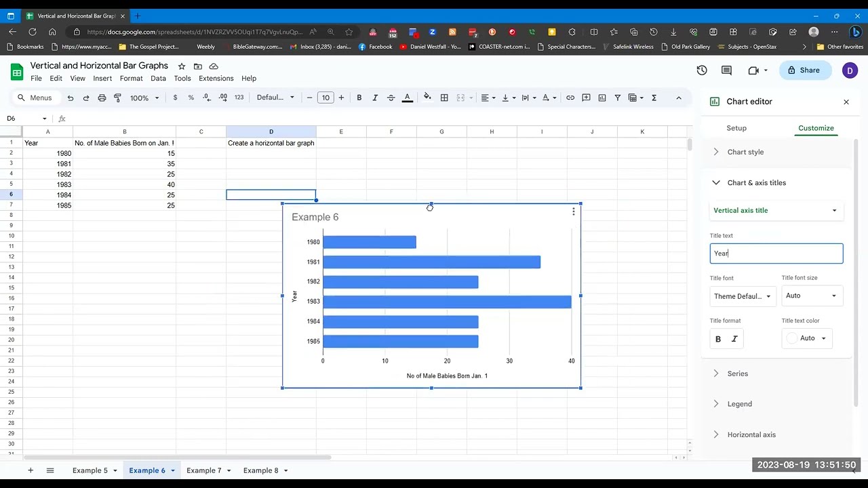Decrease font size with minus button
Image resolution: width=868 pixels, height=488 pixels.
pyautogui.click(x=310, y=98)
